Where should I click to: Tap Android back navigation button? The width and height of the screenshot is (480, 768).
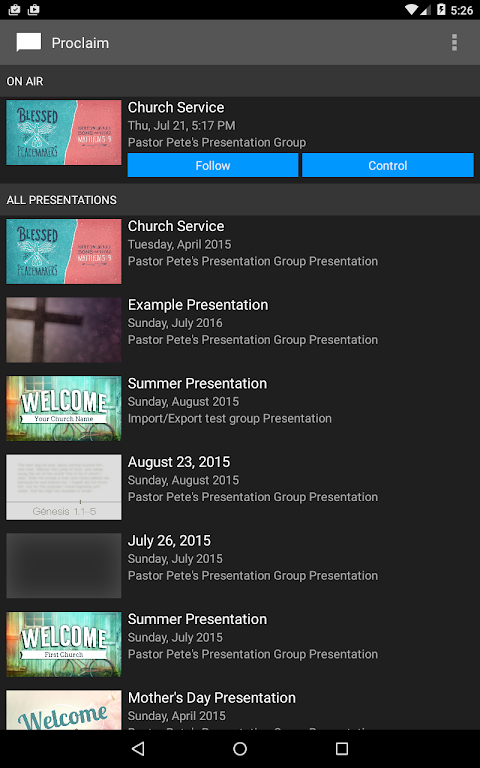click(138, 748)
